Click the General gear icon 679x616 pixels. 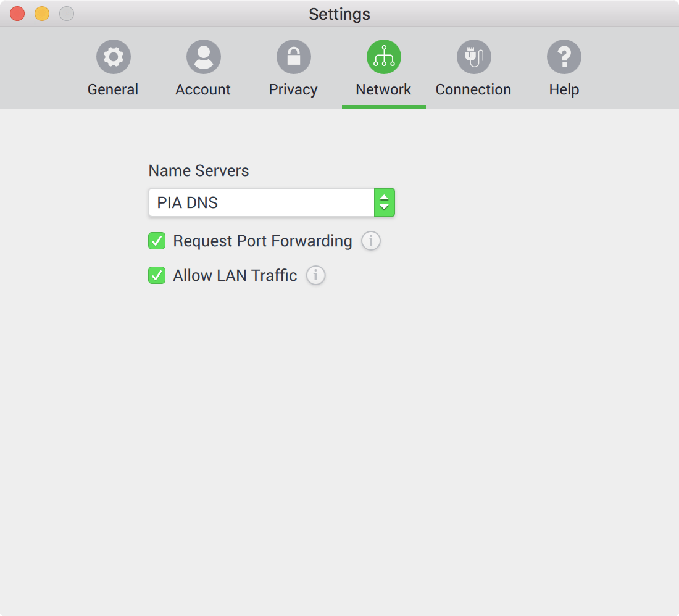tap(113, 57)
